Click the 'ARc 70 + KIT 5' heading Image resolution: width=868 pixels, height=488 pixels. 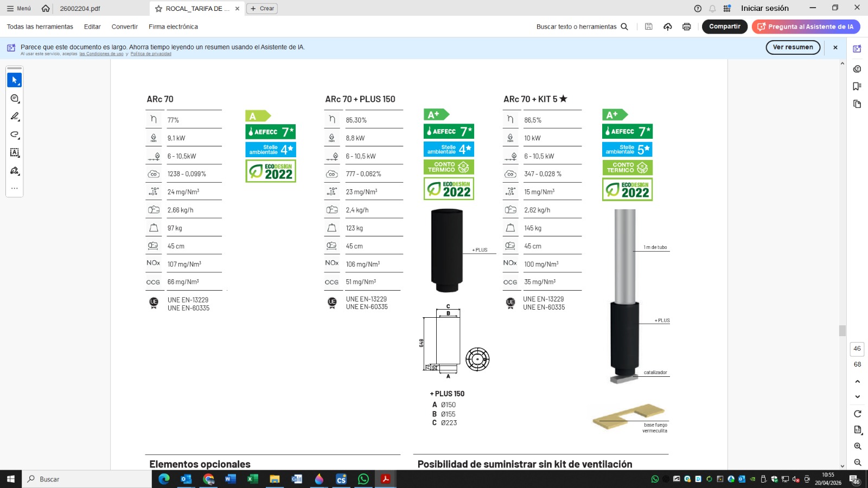535,99
